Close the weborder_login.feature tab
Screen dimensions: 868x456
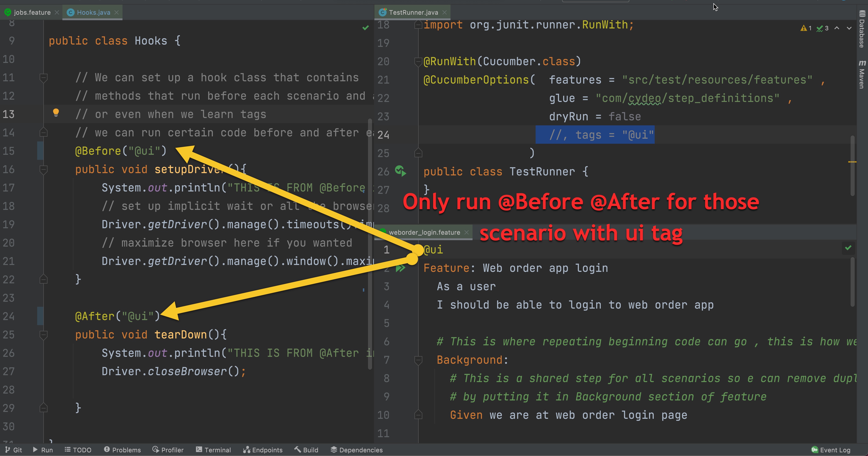[x=467, y=232]
